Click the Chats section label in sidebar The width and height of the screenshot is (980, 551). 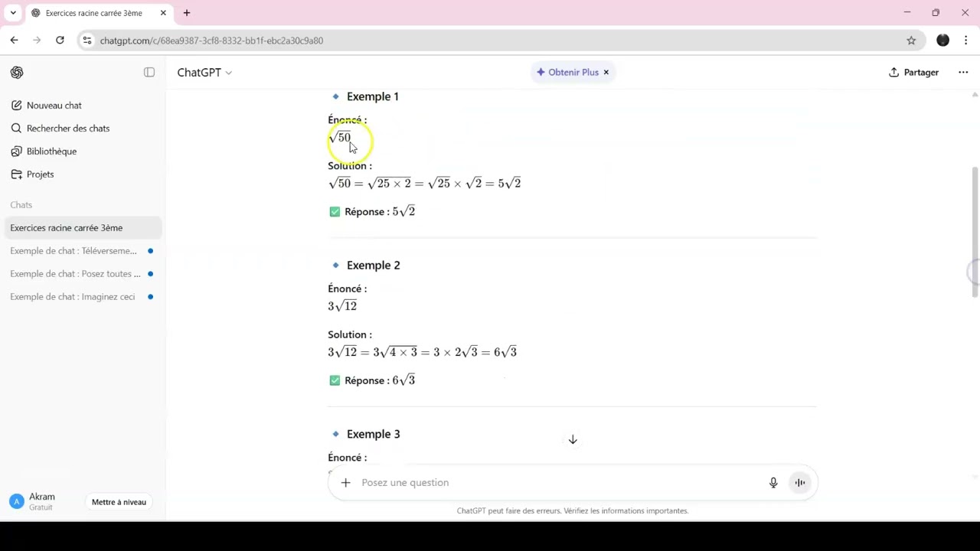coord(21,205)
